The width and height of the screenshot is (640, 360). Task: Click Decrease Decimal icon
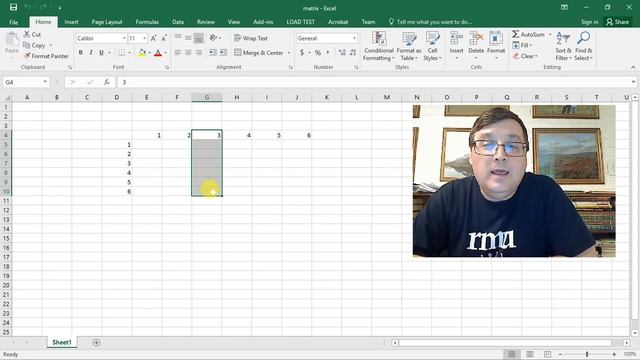(x=353, y=53)
